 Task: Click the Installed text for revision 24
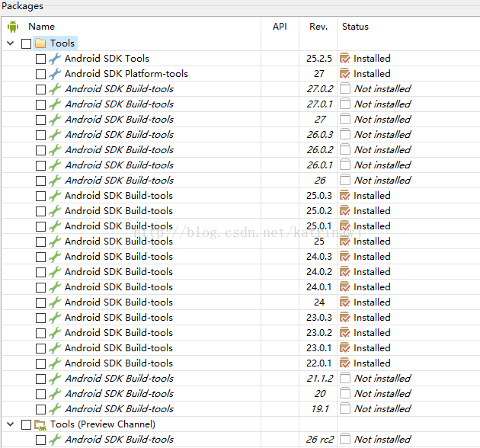click(x=372, y=302)
